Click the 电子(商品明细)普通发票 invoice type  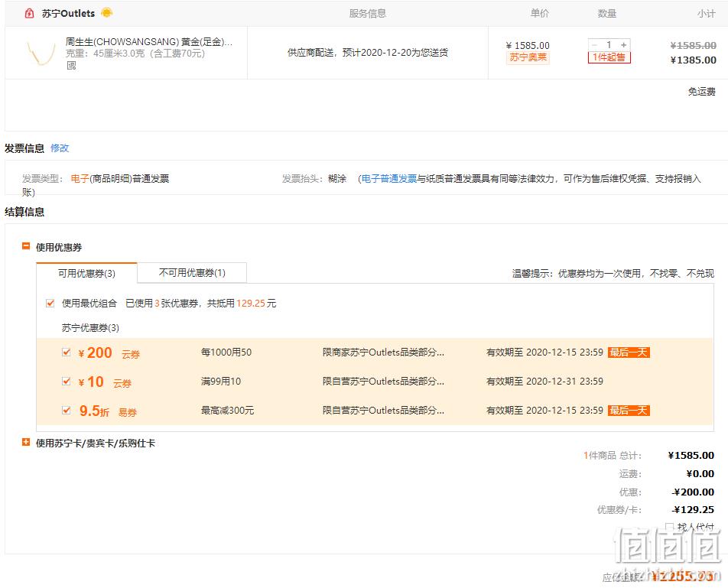click(120, 179)
